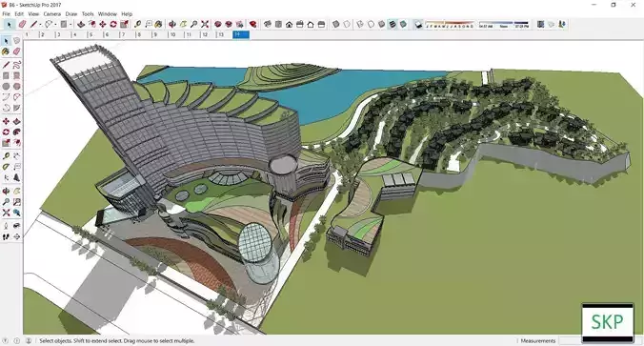Expand the Rectangle shape dropdown arrow
The width and height of the screenshot is (644, 346).
(70, 24)
